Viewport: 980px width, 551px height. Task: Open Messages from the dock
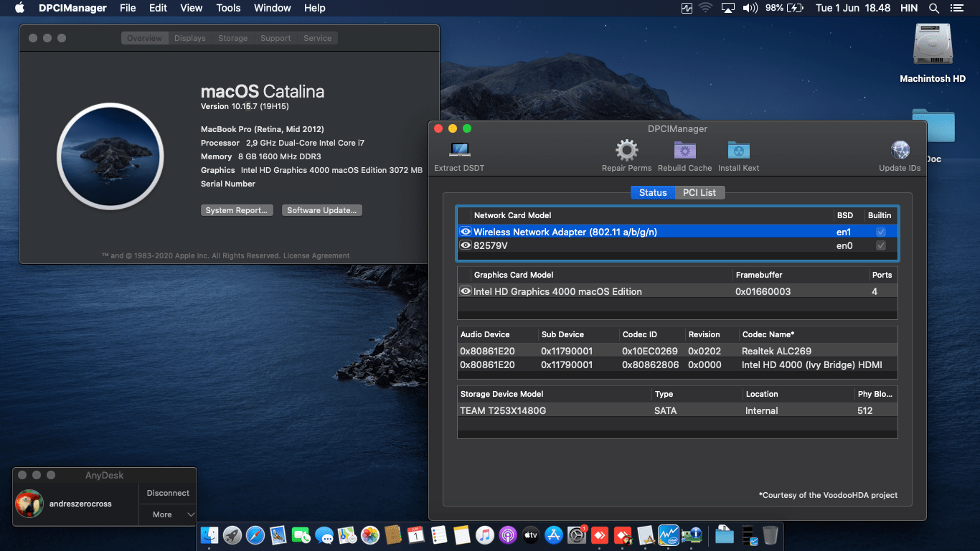(324, 534)
